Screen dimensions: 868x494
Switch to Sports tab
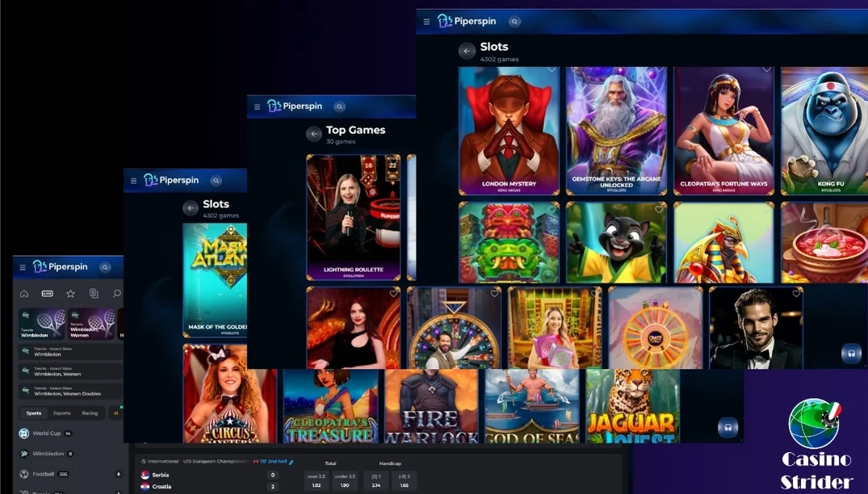tap(34, 413)
